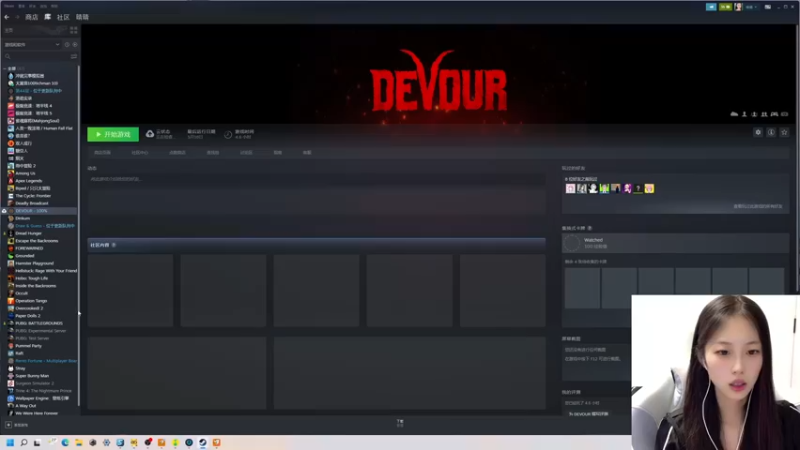Open downloads manager at bottom center
Screen dimensions: 800x450
coord(400,422)
